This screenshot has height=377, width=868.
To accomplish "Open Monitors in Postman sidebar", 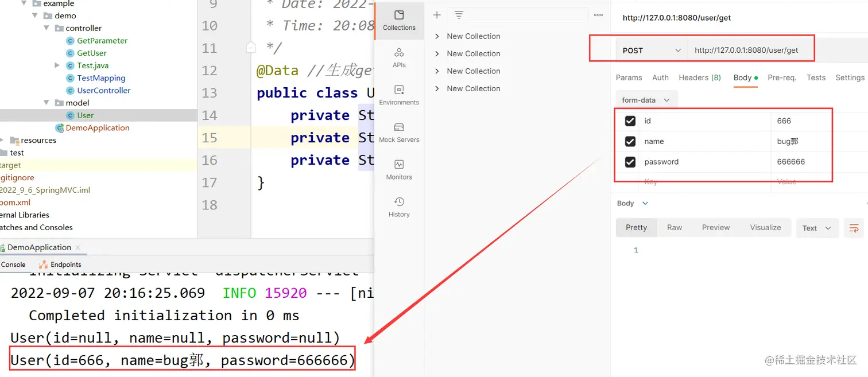I will click(399, 170).
